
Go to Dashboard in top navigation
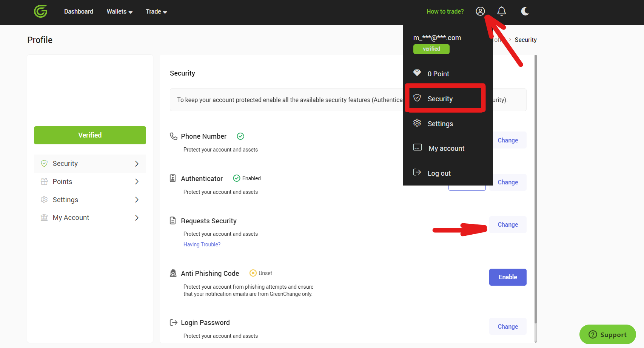(x=79, y=11)
